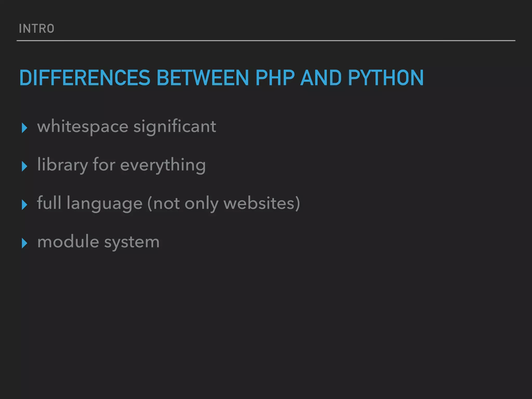532x399 pixels.
Task: Click the word BETWEEN in the heading
Action: 203,78
